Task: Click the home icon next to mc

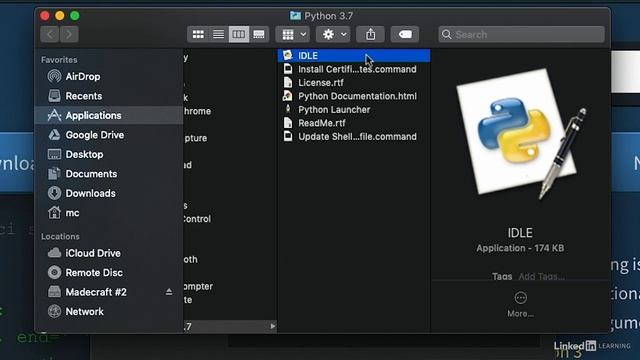Action: point(54,212)
